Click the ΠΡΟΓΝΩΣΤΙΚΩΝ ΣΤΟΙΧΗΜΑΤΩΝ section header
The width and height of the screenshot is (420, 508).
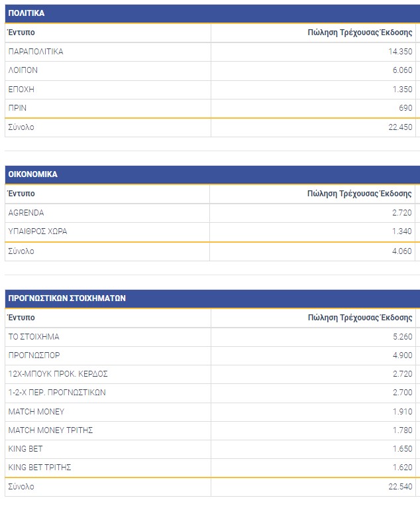(x=67, y=298)
